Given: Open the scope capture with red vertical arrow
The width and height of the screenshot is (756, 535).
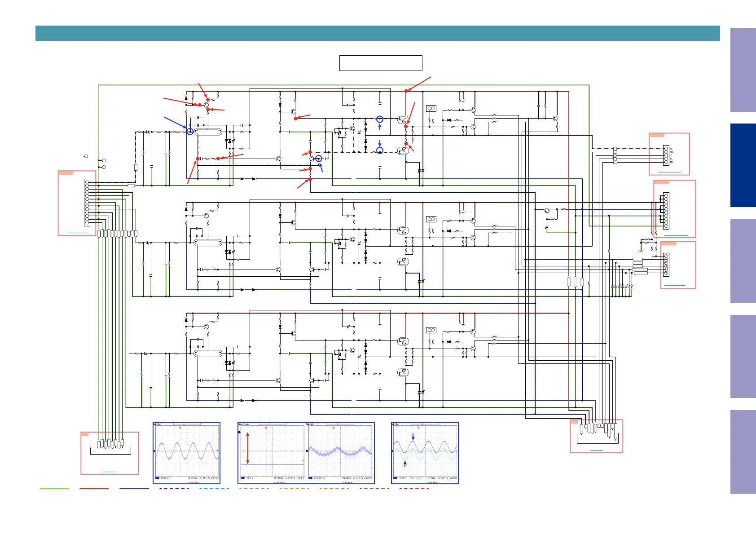Looking at the screenshot, I should click(272, 453).
